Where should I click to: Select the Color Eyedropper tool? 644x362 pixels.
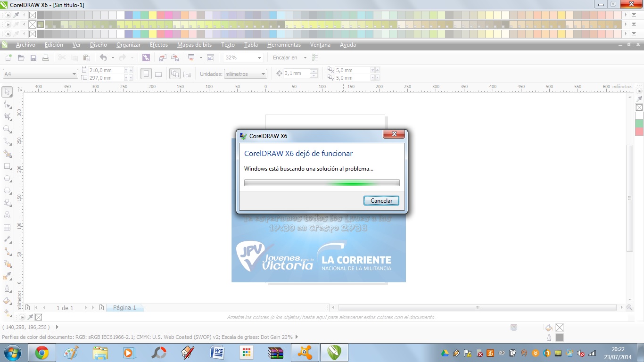pyautogui.click(x=7, y=276)
